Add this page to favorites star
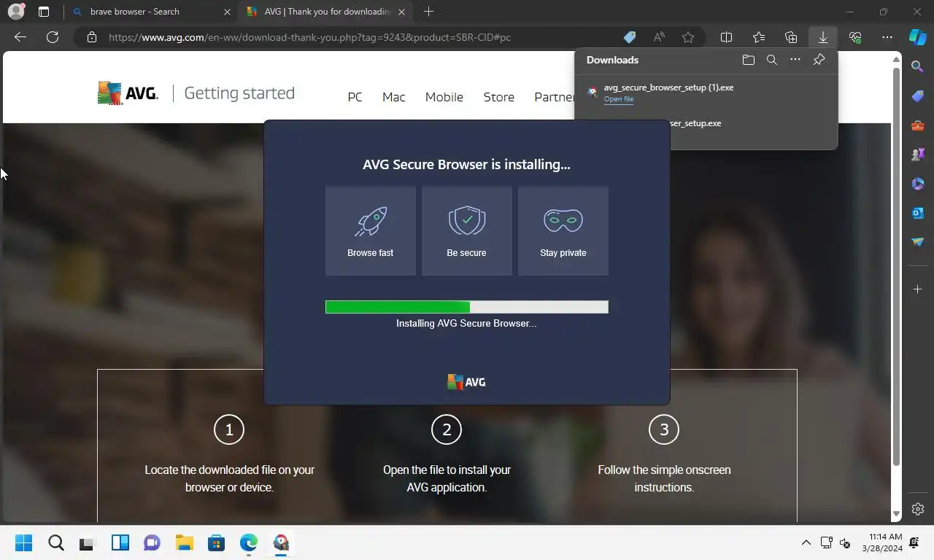This screenshot has width=934, height=560. click(688, 37)
